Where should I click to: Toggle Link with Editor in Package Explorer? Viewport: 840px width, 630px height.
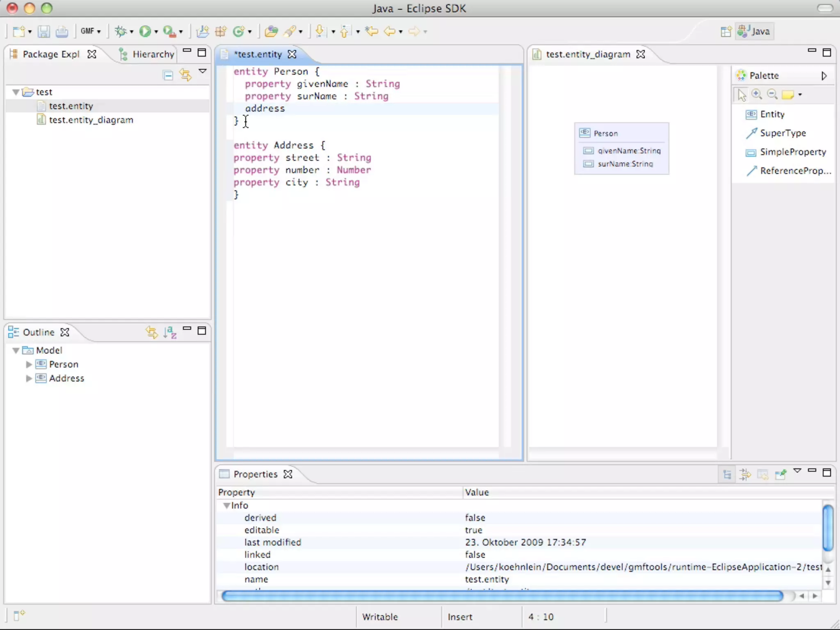point(185,75)
